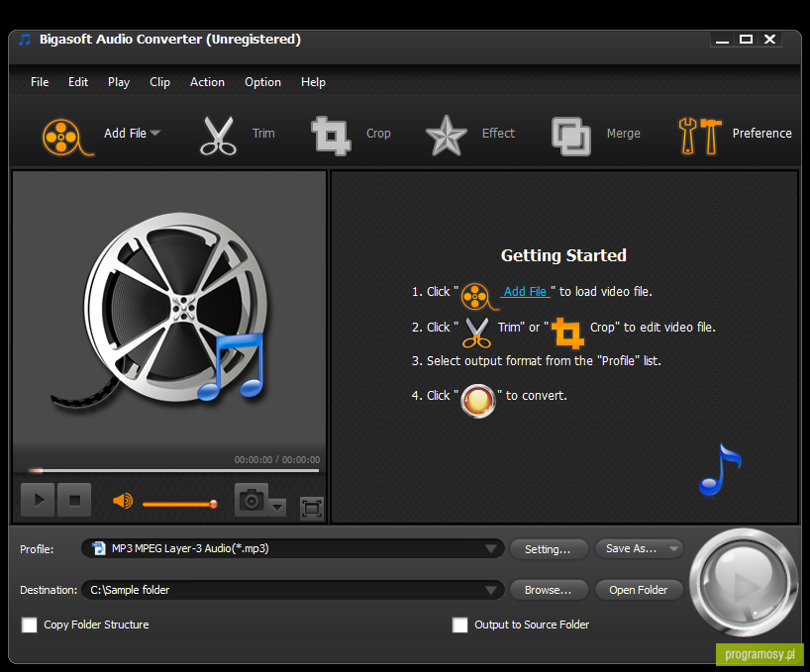Open the Help menu
The height and width of the screenshot is (672, 810).
point(313,82)
